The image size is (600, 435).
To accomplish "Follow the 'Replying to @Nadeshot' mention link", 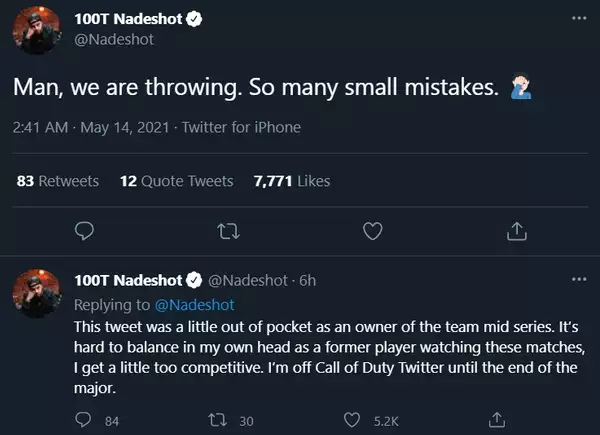I will pos(198,305).
